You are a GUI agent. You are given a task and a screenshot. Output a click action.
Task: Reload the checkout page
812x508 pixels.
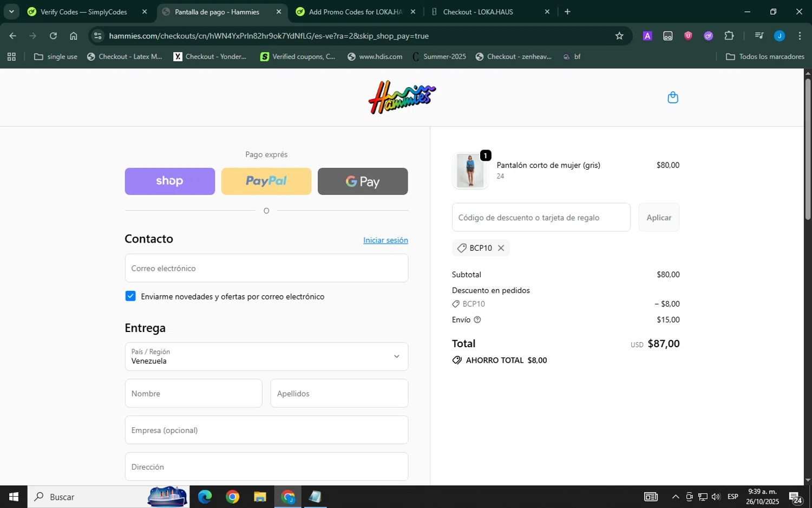tap(53, 36)
